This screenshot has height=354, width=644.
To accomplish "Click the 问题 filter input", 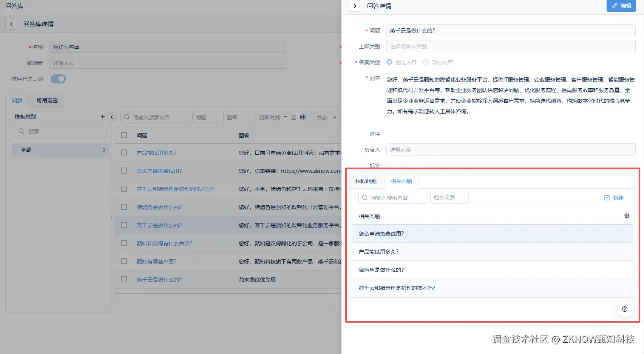I will click(206, 117).
